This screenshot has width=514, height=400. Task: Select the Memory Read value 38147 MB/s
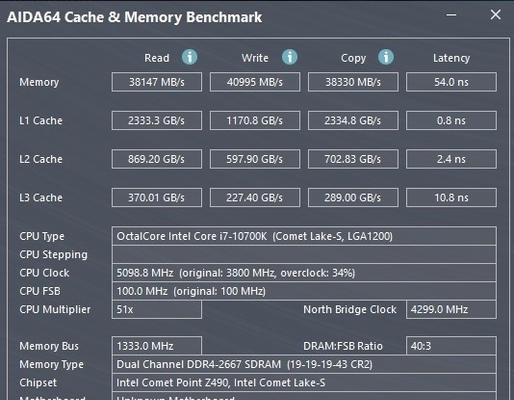coord(157,82)
